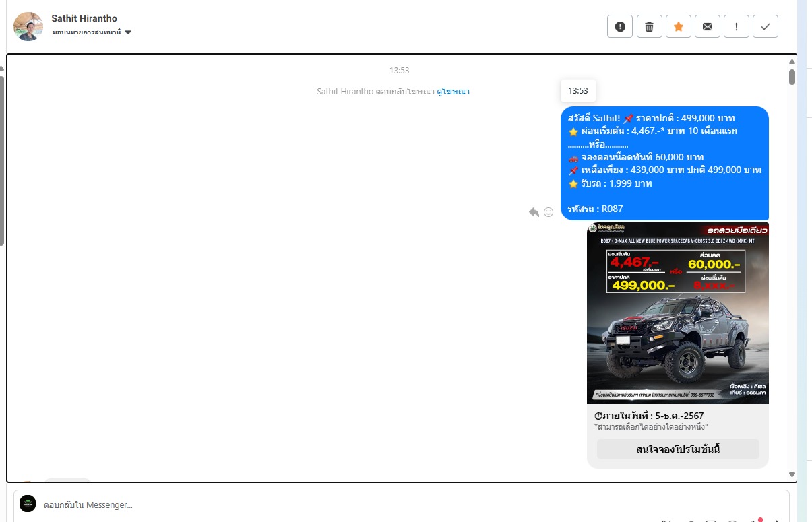This screenshot has width=812, height=522.
Task: Click the chat scrollbar thumb
Action: [792, 77]
